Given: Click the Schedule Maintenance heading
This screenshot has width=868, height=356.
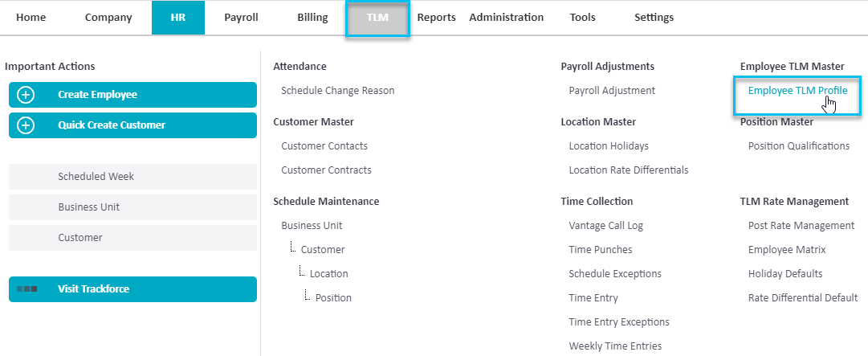Looking at the screenshot, I should point(326,202).
